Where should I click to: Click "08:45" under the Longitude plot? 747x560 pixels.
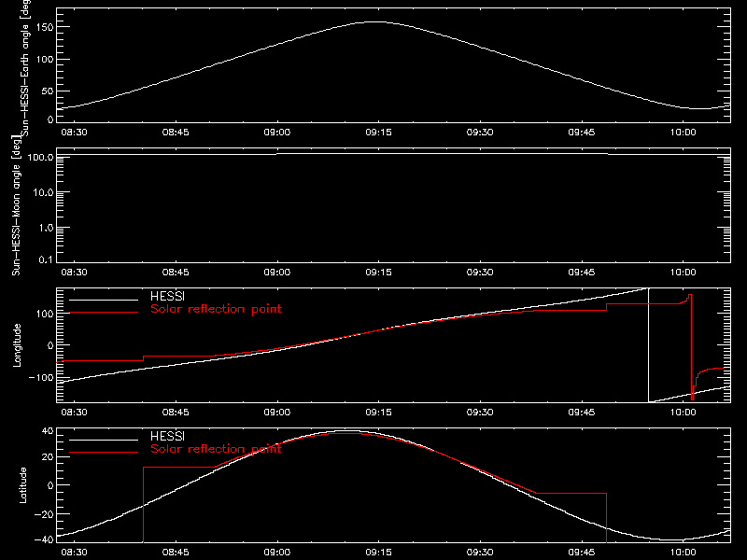pos(176,413)
